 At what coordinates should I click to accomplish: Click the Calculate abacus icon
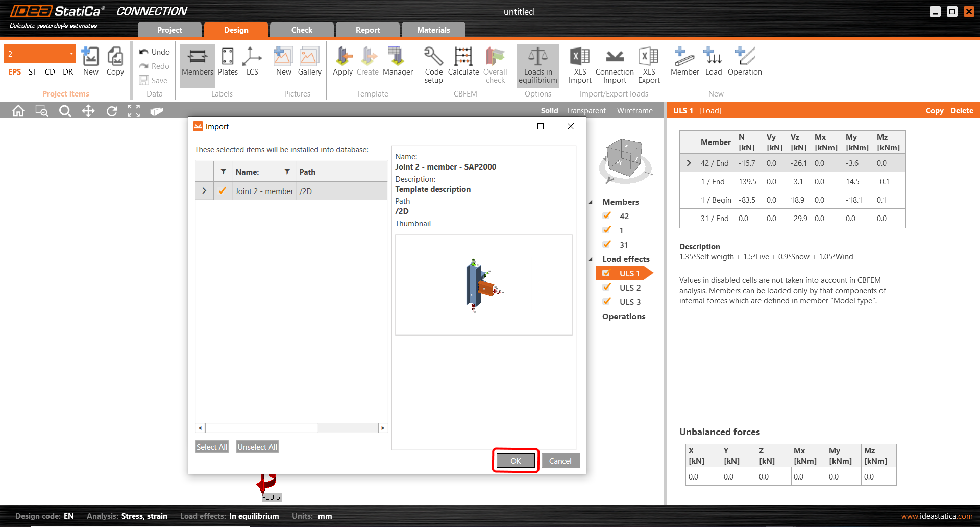(463, 57)
